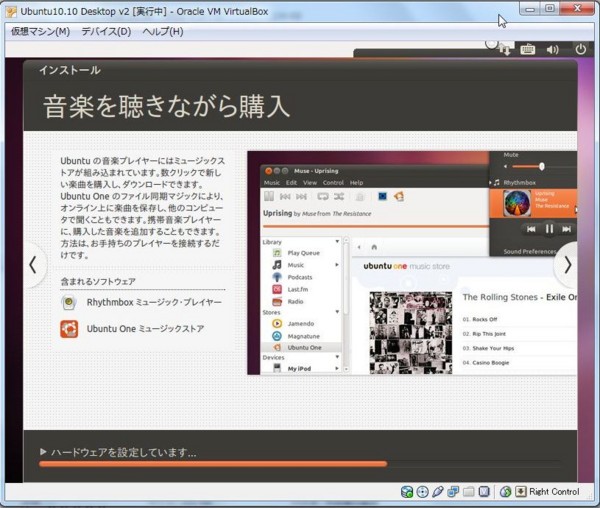
Task: Click the orange installation progress bar
Action: point(213,464)
